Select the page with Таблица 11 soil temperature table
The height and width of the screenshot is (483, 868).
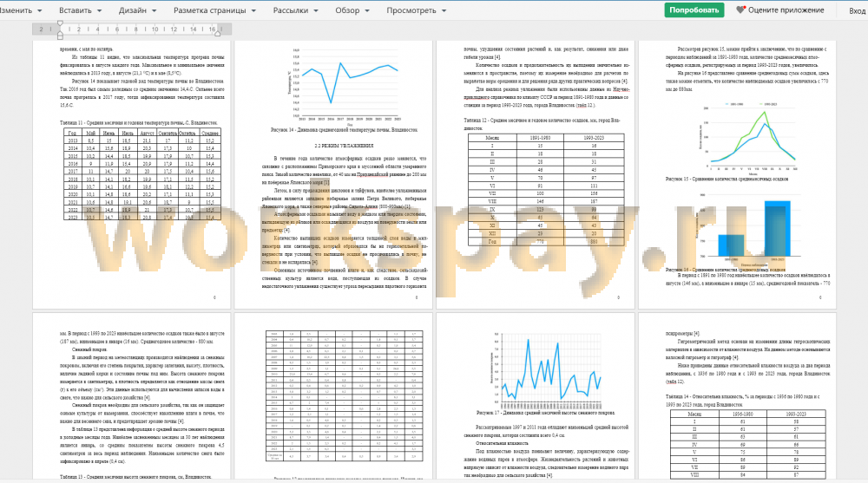click(x=132, y=174)
